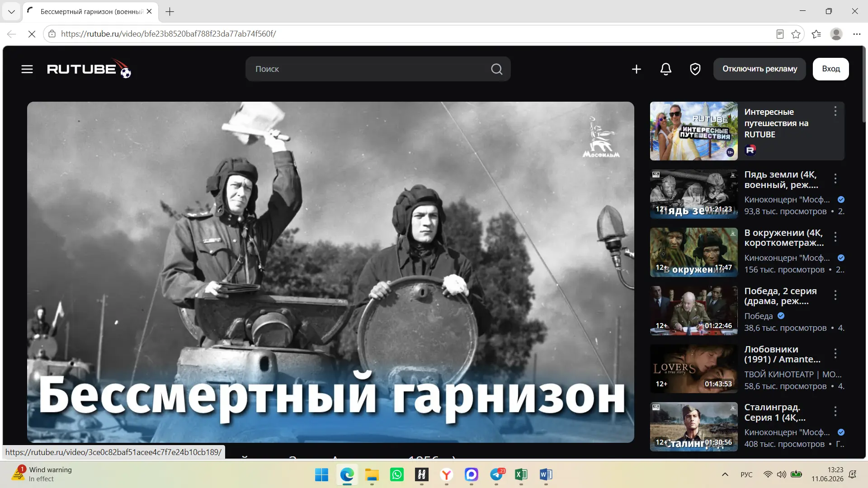Open Word from taskbar
868x488 pixels.
click(546, 474)
